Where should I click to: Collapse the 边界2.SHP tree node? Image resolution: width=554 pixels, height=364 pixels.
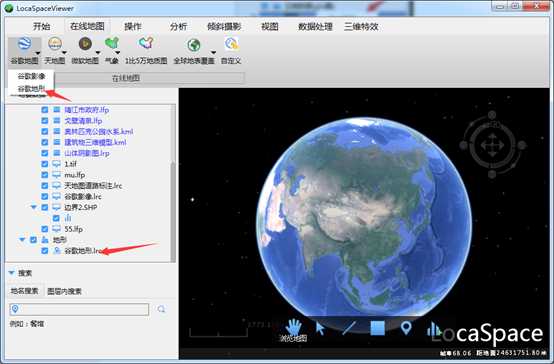tap(34, 207)
